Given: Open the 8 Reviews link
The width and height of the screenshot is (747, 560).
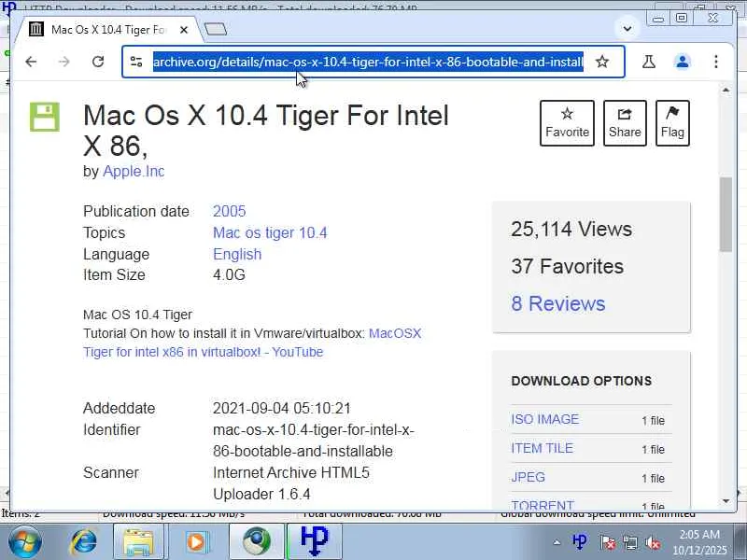Looking at the screenshot, I should pos(557,304).
